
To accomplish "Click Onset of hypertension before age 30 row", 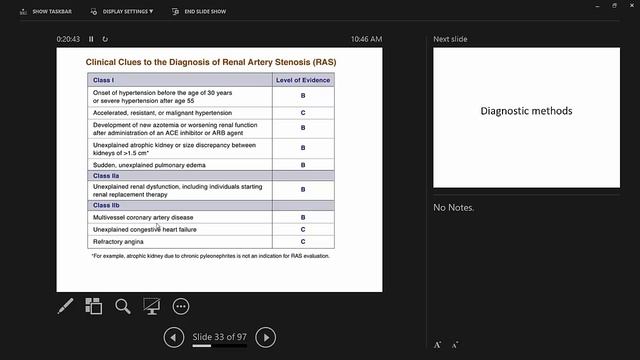I will 211,97.
